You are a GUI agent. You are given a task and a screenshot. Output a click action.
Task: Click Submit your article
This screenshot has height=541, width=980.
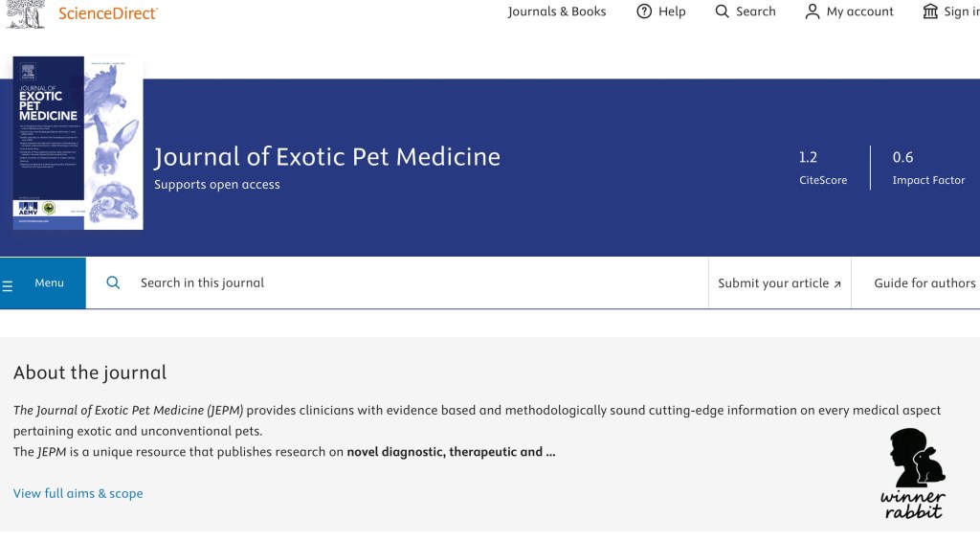(779, 283)
